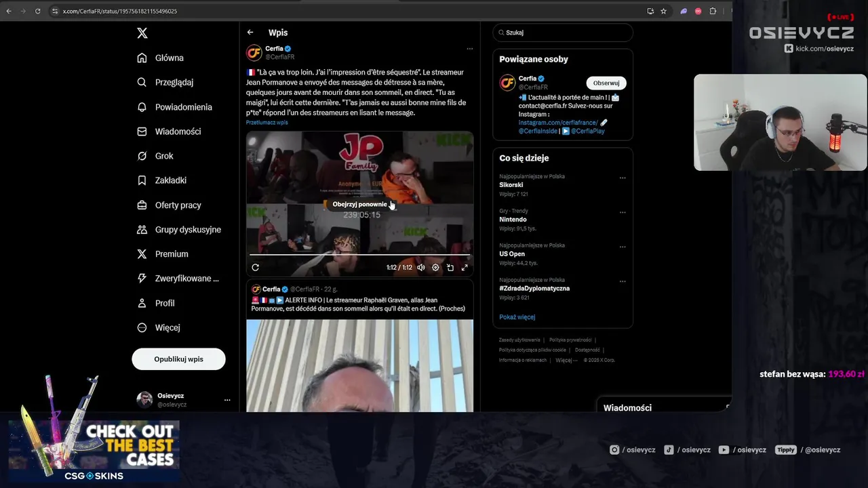Click Opublikuj wpis button
The image size is (868, 488).
pyautogui.click(x=178, y=359)
